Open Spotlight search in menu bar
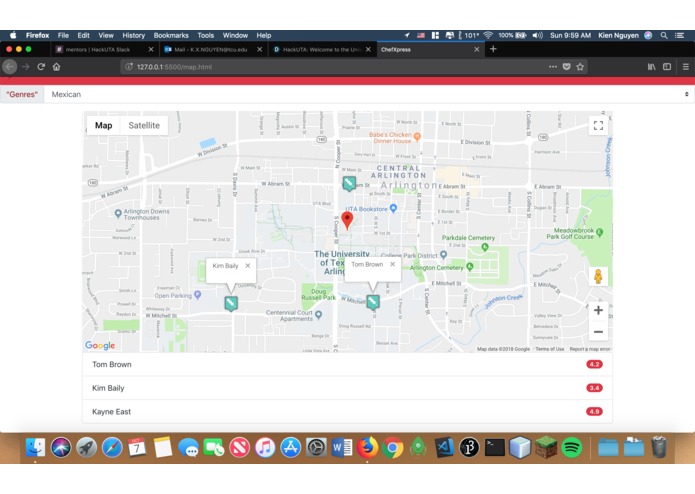The image size is (695, 494). click(x=664, y=35)
